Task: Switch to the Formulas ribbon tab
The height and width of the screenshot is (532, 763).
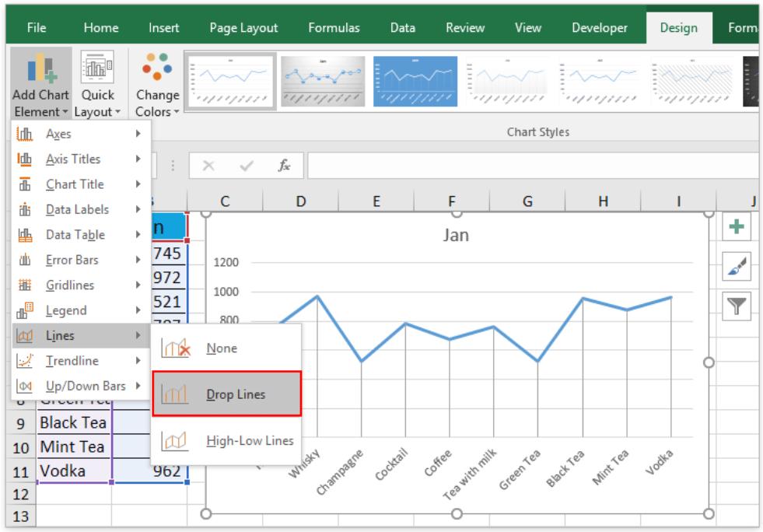Action: click(334, 26)
